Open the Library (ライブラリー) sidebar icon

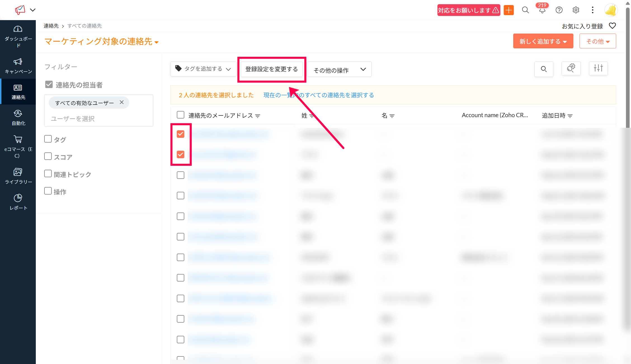pyautogui.click(x=18, y=172)
